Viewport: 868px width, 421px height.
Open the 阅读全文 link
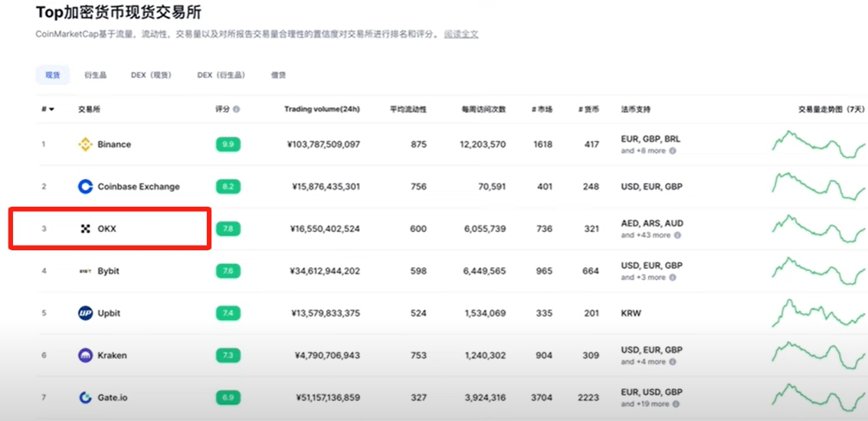461,34
